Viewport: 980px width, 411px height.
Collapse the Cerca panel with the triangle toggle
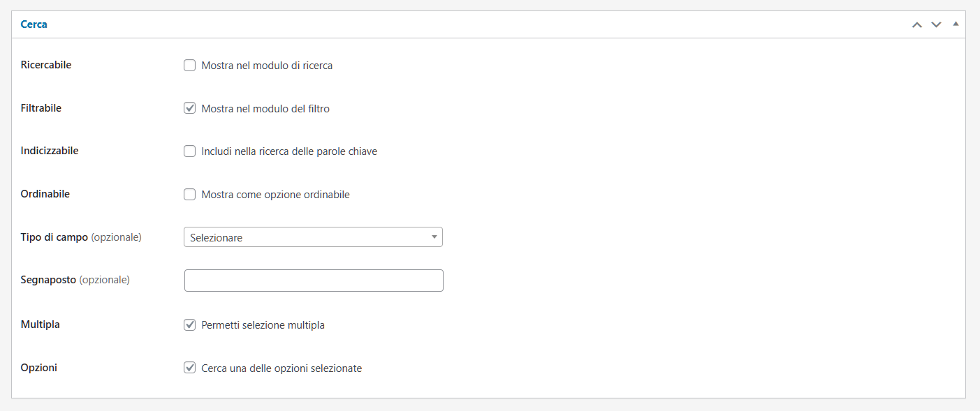pos(956,24)
